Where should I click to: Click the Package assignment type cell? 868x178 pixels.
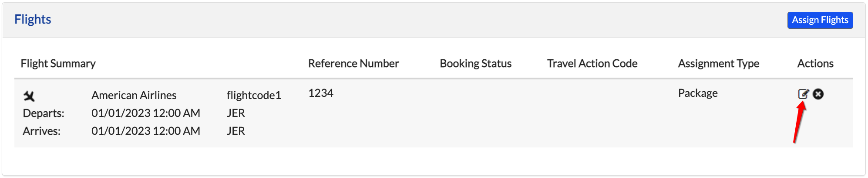click(698, 93)
